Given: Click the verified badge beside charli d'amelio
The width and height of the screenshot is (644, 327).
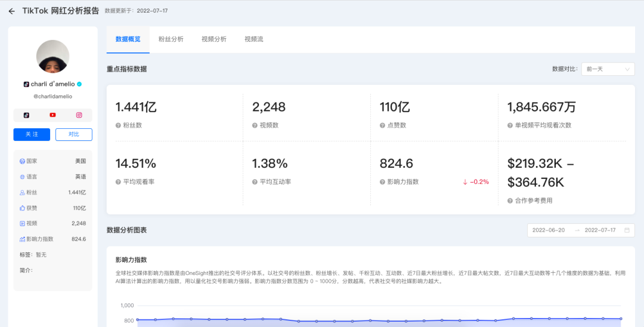Looking at the screenshot, I should tap(79, 84).
